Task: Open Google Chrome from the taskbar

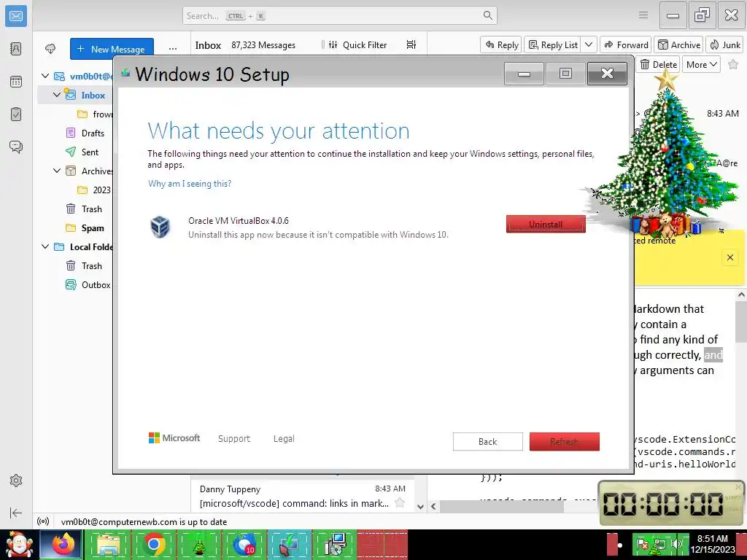Action: (x=153, y=545)
